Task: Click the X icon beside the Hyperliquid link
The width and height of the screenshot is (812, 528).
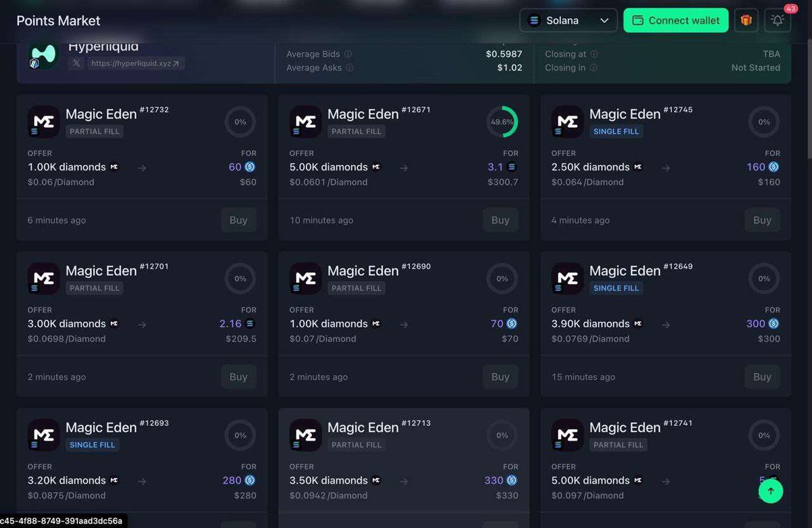Action: [76, 63]
